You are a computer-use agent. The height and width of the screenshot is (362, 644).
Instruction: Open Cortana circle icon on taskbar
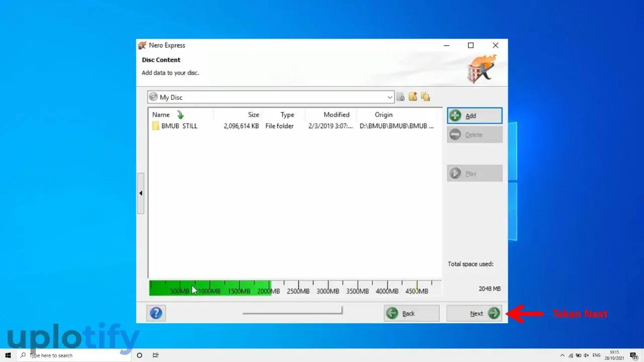140,355
